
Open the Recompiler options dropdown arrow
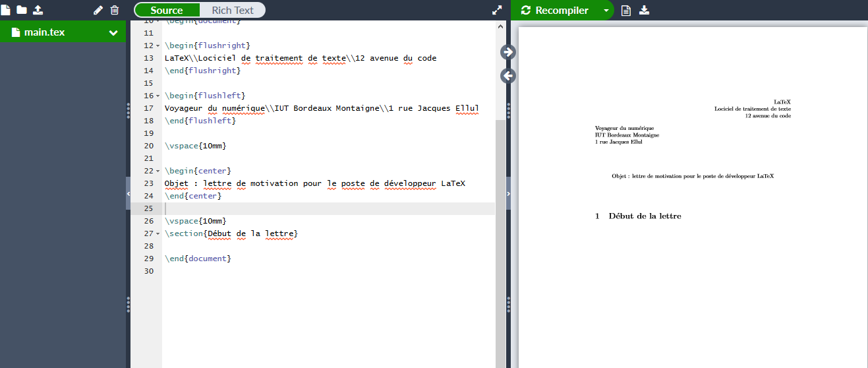(x=606, y=11)
